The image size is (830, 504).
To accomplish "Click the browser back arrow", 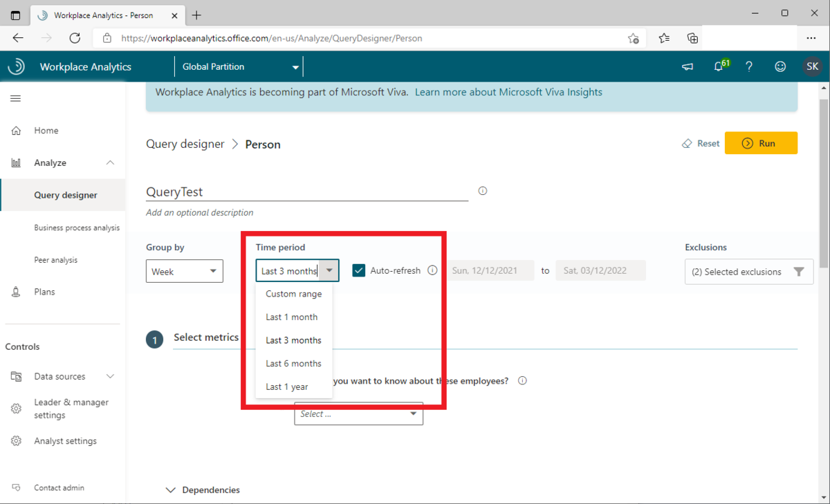I will (19, 38).
